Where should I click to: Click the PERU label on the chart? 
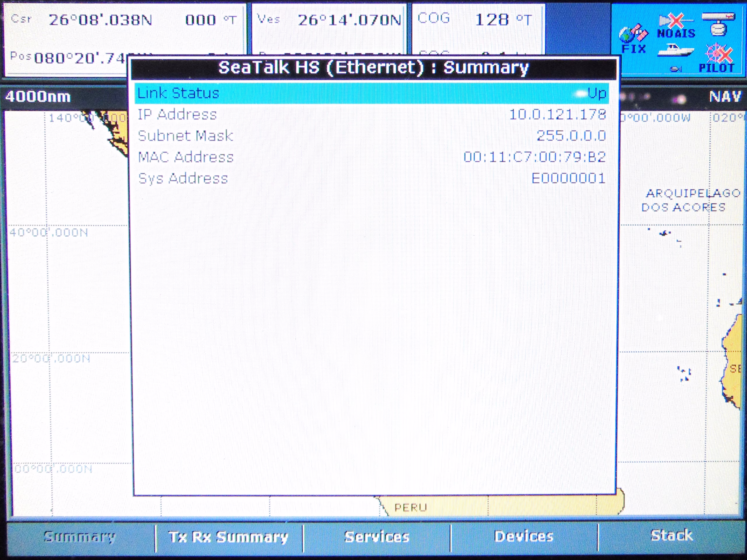(411, 507)
